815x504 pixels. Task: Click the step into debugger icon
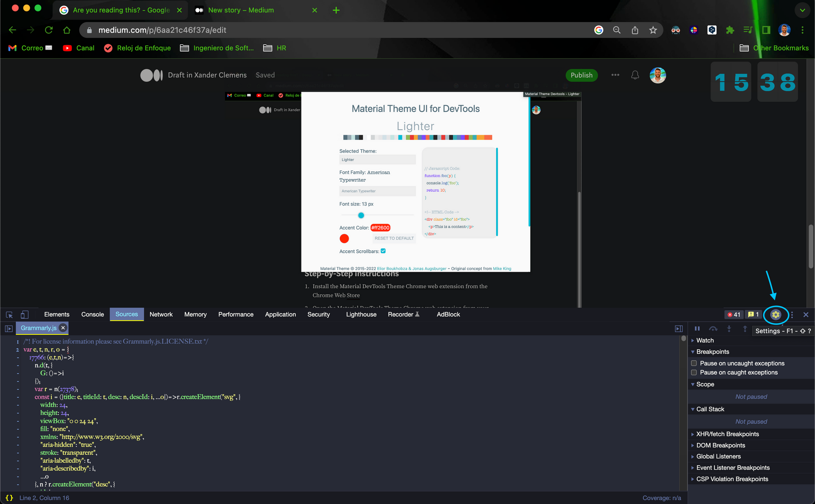tap(729, 328)
